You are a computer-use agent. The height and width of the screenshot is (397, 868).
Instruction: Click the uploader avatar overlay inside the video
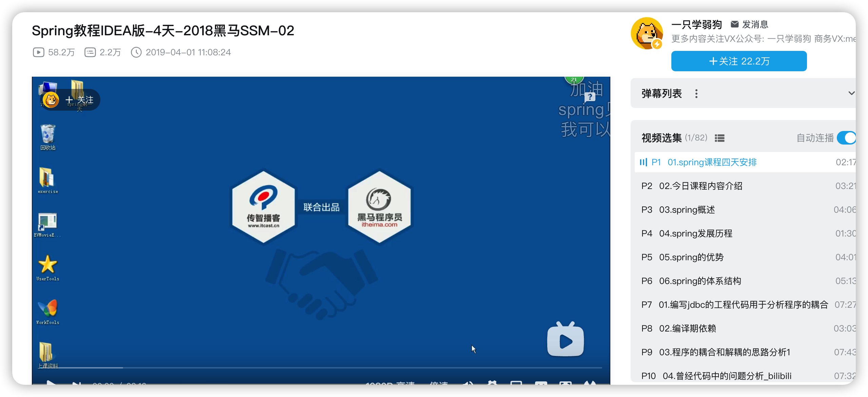51,100
